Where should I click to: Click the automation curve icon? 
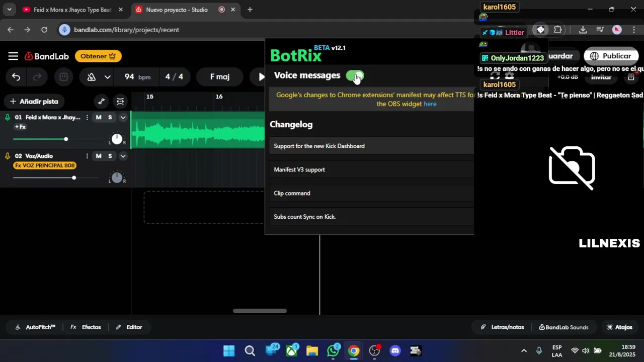point(101,102)
